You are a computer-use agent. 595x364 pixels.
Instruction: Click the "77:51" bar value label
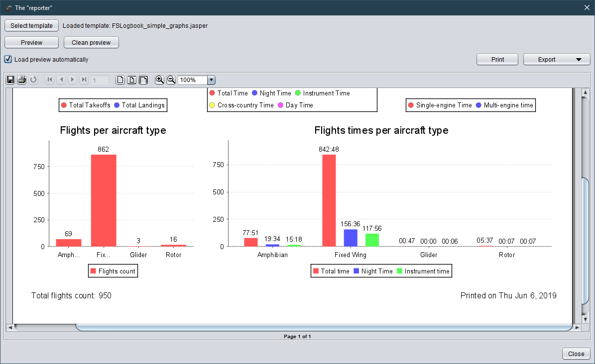250,233
